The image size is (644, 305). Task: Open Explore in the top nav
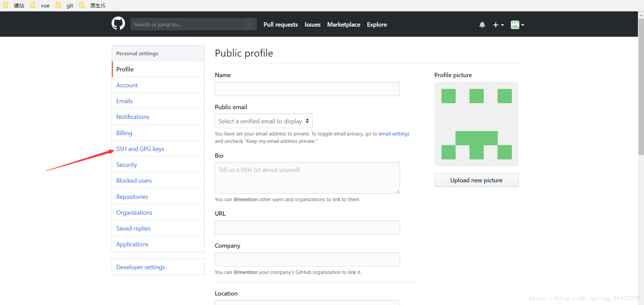[x=377, y=25]
